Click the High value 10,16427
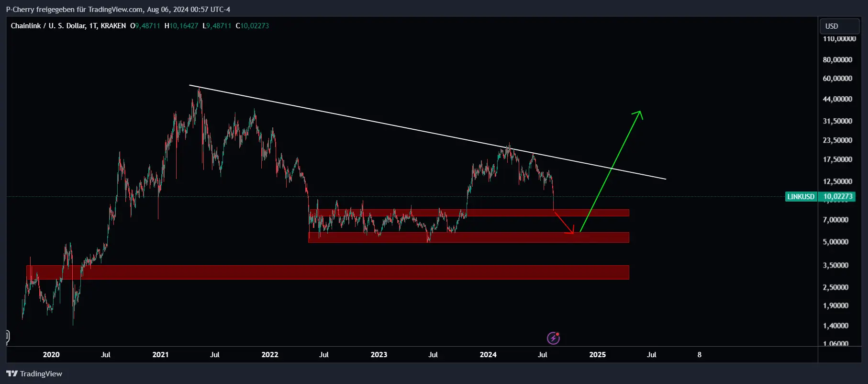Viewport: 868px width, 384px height. [x=184, y=26]
